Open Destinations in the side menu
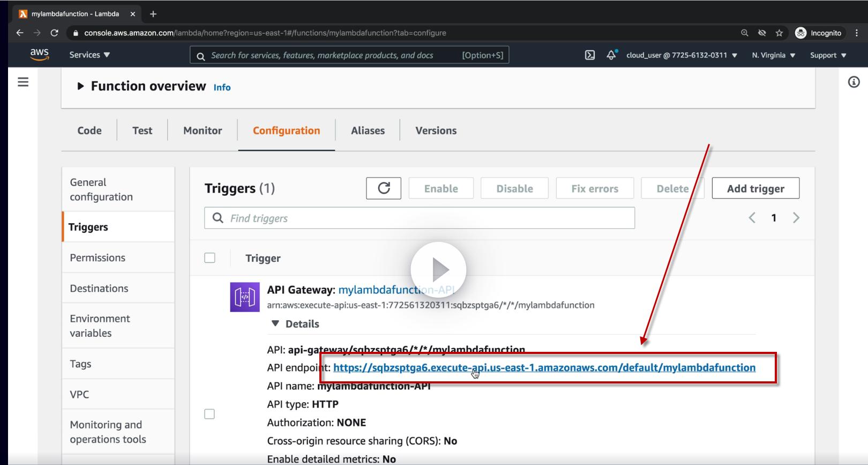Image resolution: width=868 pixels, height=465 pixels. pos(118,288)
